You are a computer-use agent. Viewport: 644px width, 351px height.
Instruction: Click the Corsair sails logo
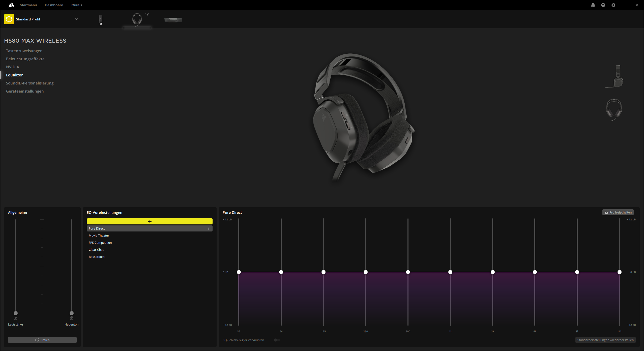[11, 5]
